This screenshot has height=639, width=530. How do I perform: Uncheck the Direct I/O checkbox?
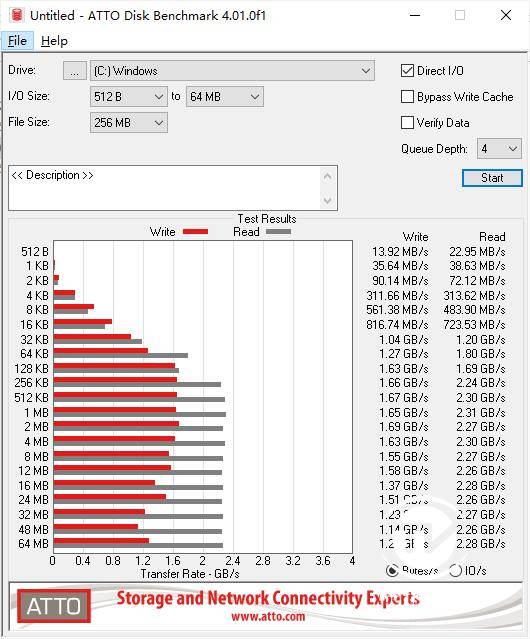[x=407, y=71]
